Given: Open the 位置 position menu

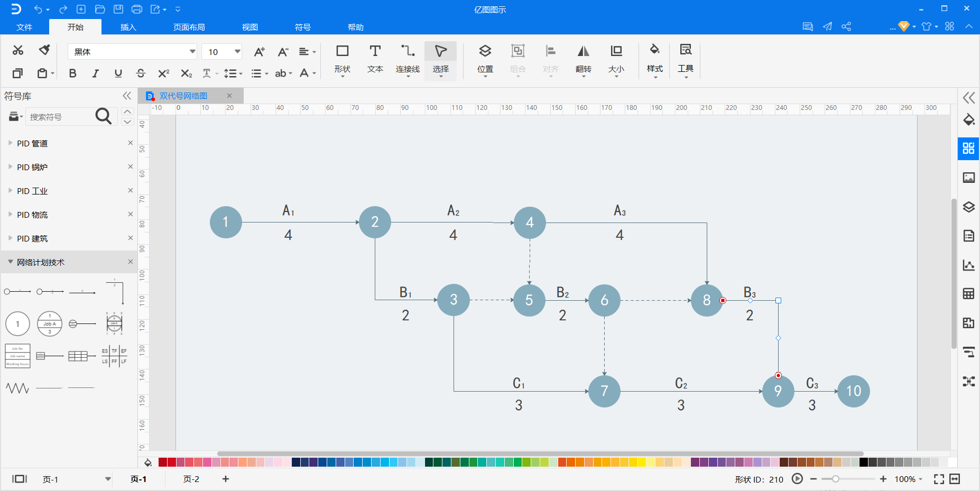Looking at the screenshot, I should coord(485,60).
